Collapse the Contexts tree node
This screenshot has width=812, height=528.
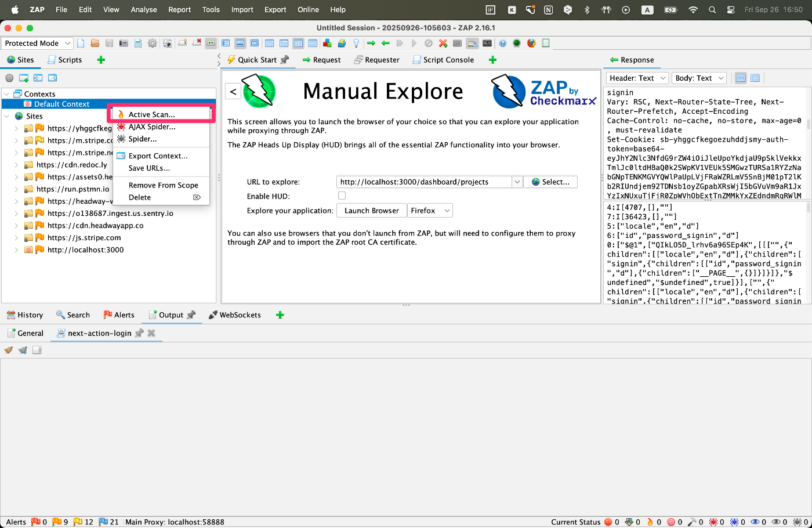click(6, 94)
